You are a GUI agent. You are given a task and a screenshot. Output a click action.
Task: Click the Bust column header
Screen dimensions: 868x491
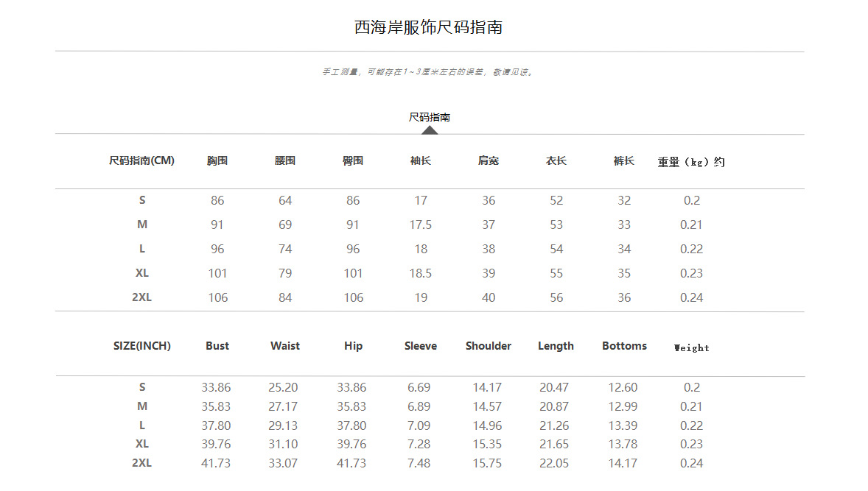click(x=217, y=346)
